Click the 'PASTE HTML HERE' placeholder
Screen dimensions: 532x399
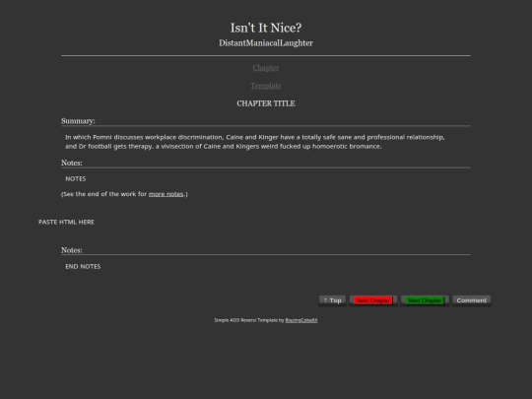(x=66, y=222)
